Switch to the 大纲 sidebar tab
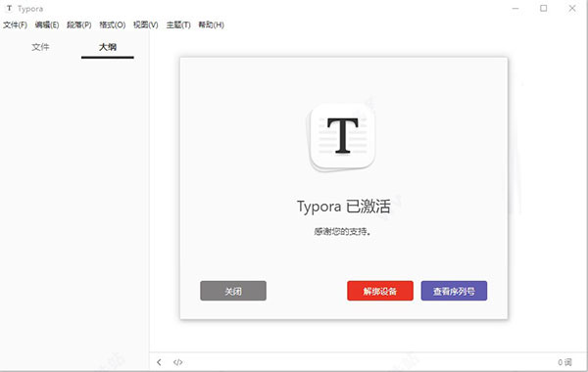 [x=108, y=47]
